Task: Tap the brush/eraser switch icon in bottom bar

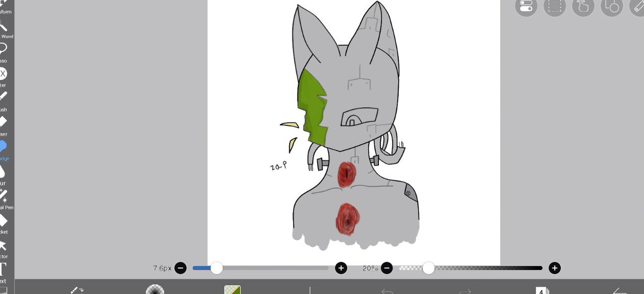Action: coord(77,290)
